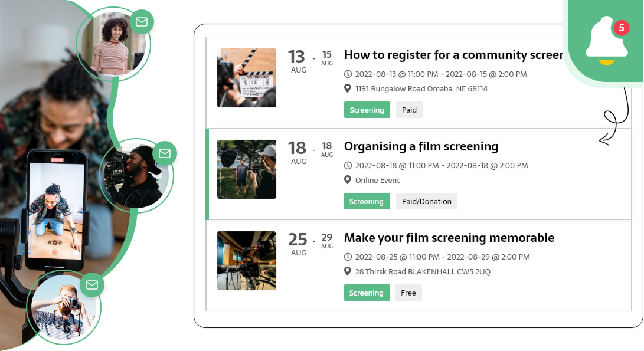
Task: Click the location pin beside Online Event
Action: point(348,180)
